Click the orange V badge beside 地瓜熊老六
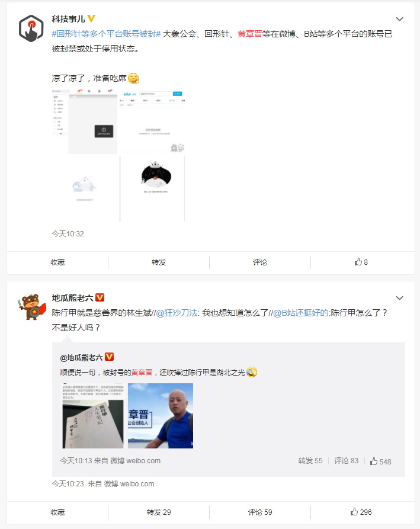 coord(100,297)
